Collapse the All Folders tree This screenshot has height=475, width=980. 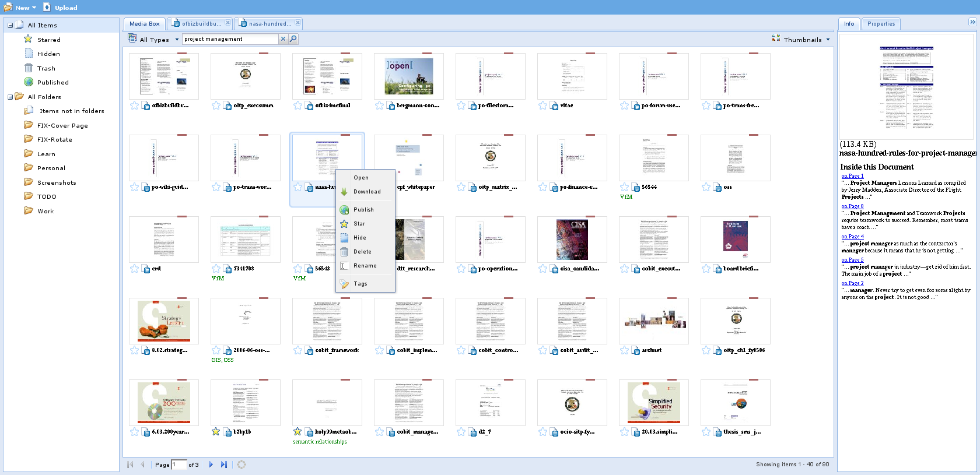tap(10, 97)
